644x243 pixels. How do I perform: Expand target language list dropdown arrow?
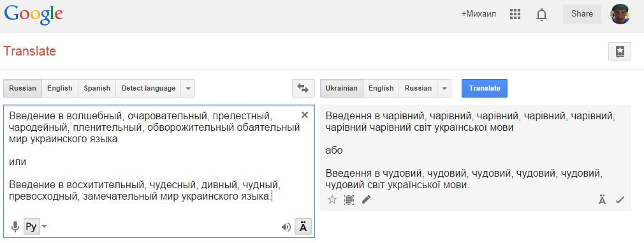(x=444, y=89)
